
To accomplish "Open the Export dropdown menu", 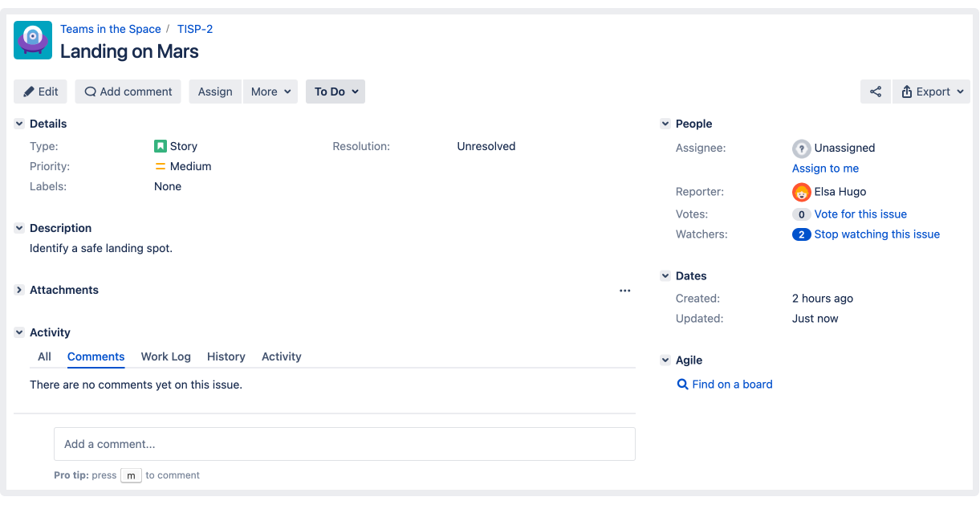I will (931, 92).
